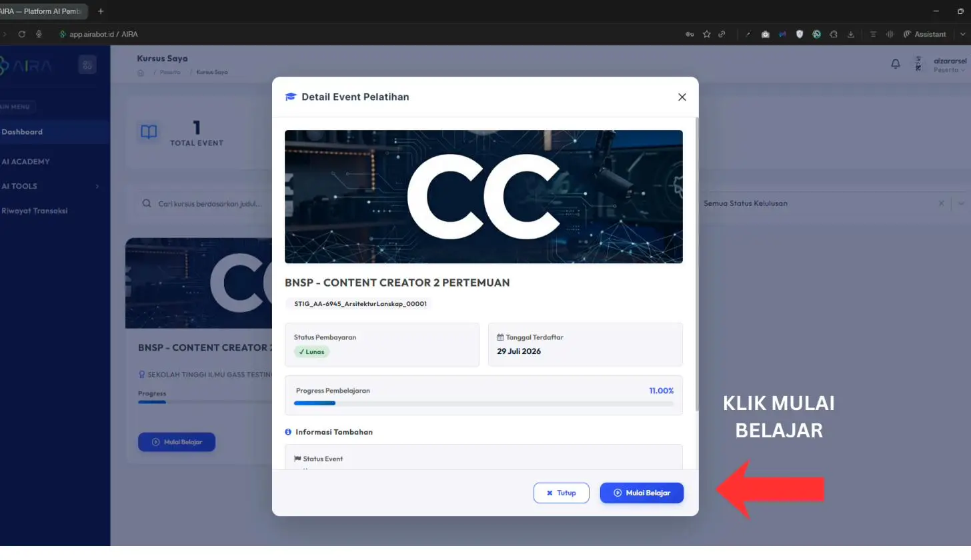Click the Progress Pembelajaran bar in dialog
Viewport: 971px width, 560px height.
(483, 403)
